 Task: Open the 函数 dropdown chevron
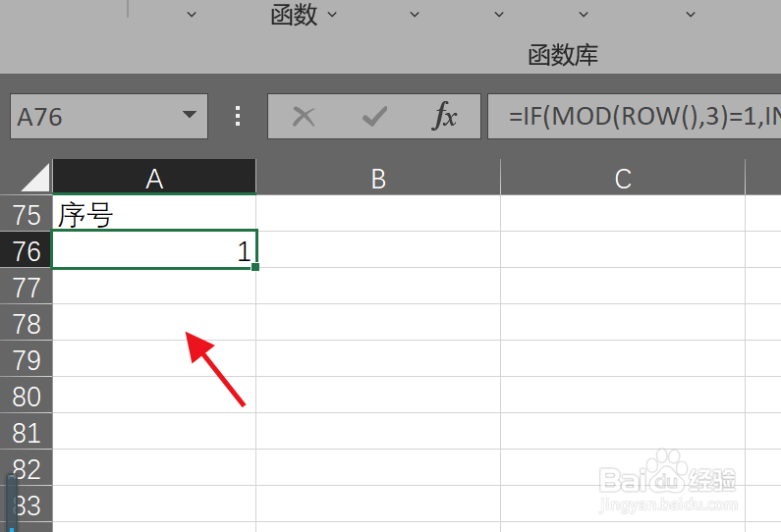click(332, 15)
